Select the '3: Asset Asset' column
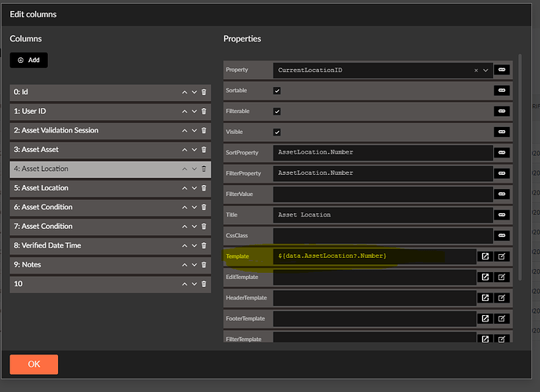Viewport: 540px width, 392px height. 111,150
